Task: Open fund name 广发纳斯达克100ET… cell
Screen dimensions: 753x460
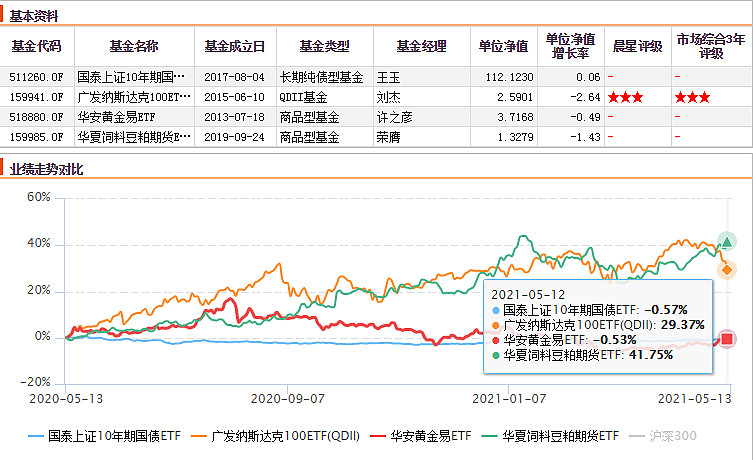Action: pyautogui.click(x=134, y=97)
